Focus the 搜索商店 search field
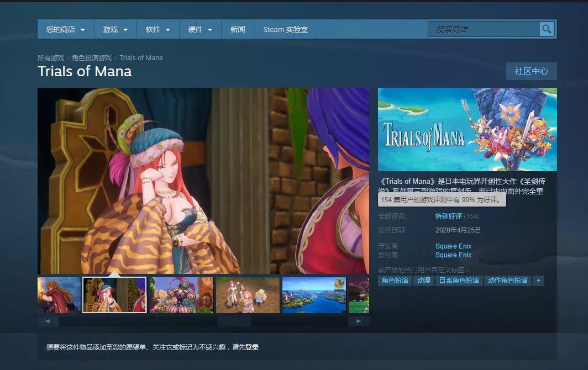 coord(484,29)
